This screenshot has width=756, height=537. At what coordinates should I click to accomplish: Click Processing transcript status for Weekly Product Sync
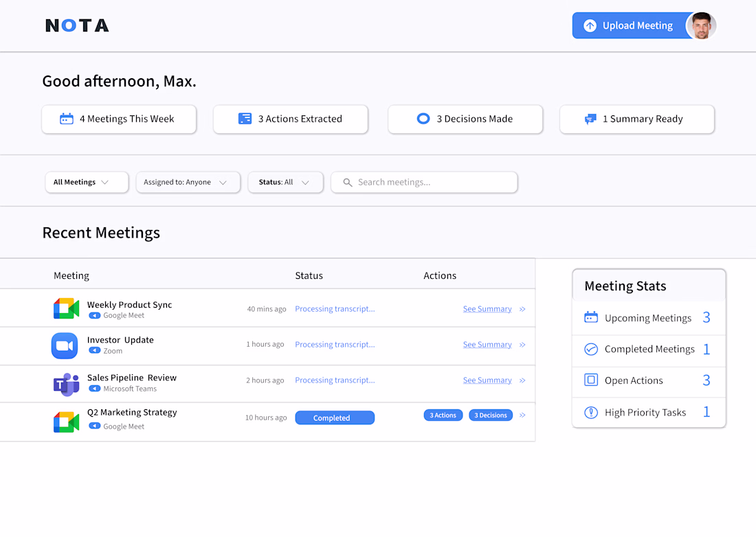pyautogui.click(x=335, y=309)
